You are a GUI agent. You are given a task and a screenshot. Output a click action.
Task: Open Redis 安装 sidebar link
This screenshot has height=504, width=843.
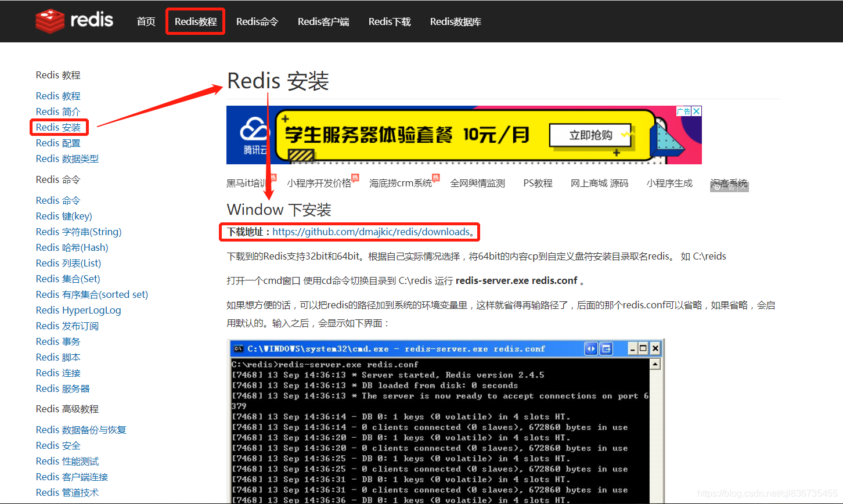pyautogui.click(x=58, y=127)
